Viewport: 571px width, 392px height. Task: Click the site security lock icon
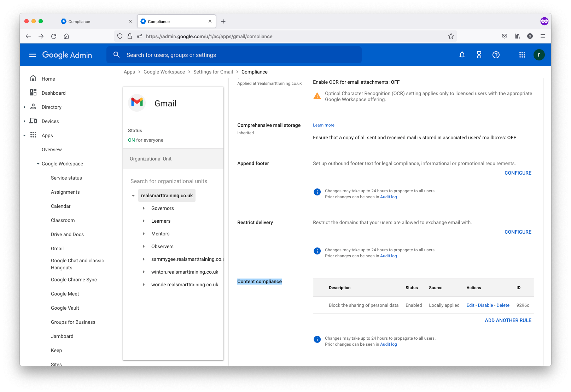pos(130,36)
